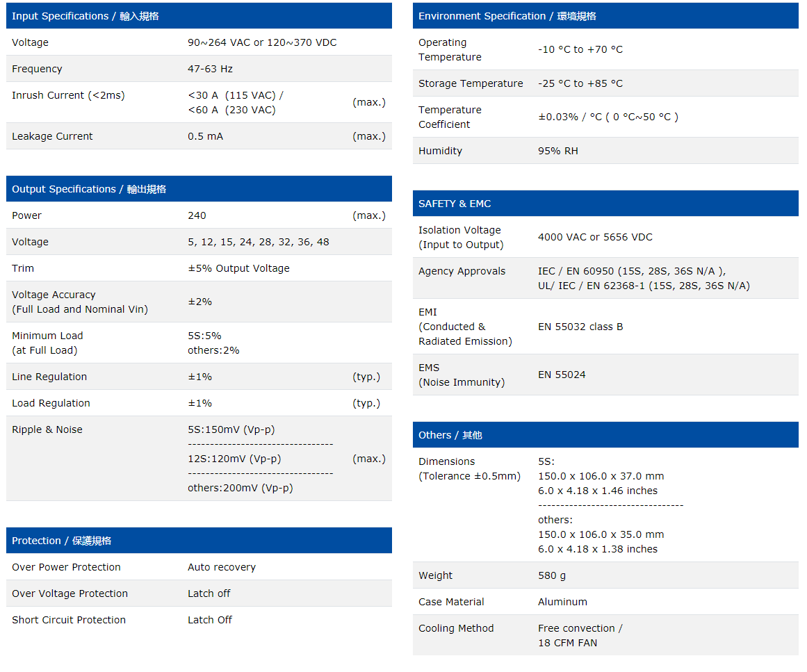Click the Line Regulation label
Screen dimensions: 807x672
click(x=49, y=377)
